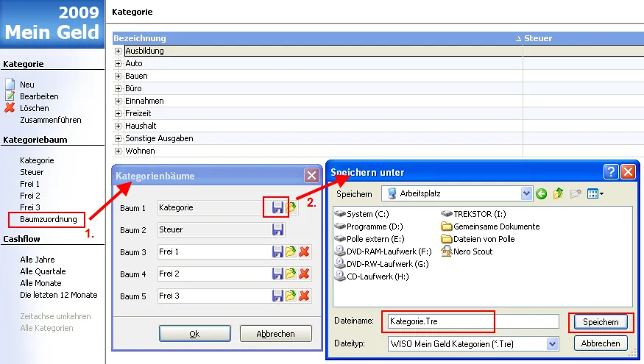Click Ok in Kategorienbäume dialog

[194, 334]
